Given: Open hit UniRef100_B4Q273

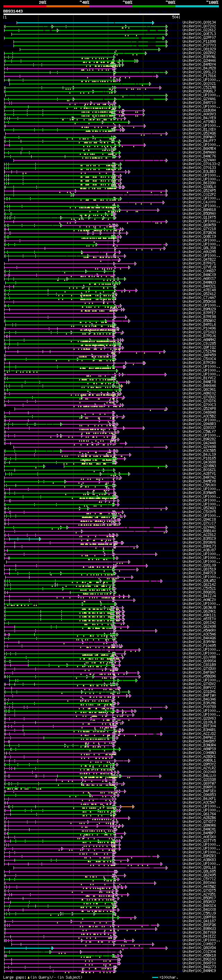Looking at the screenshot, I should tap(199, 967).
